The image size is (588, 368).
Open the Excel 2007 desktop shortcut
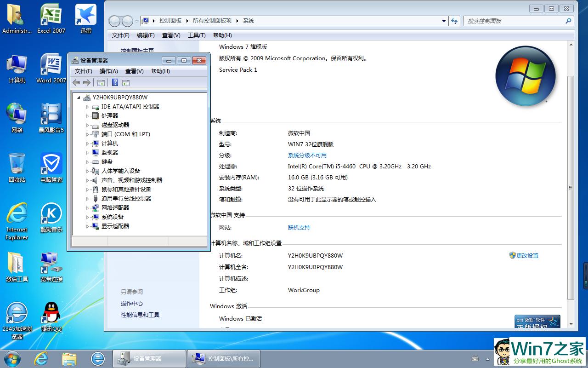pos(51,18)
